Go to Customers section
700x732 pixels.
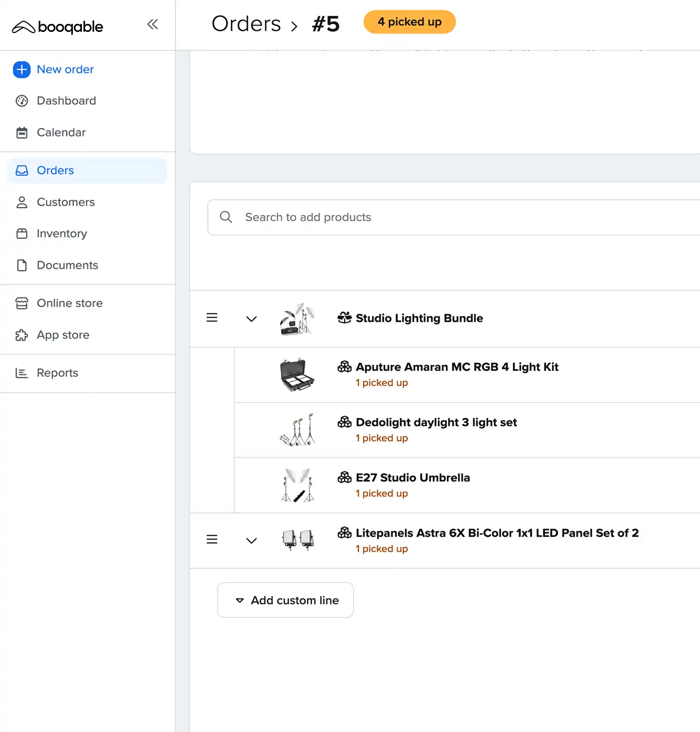click(x=65, y=202)
